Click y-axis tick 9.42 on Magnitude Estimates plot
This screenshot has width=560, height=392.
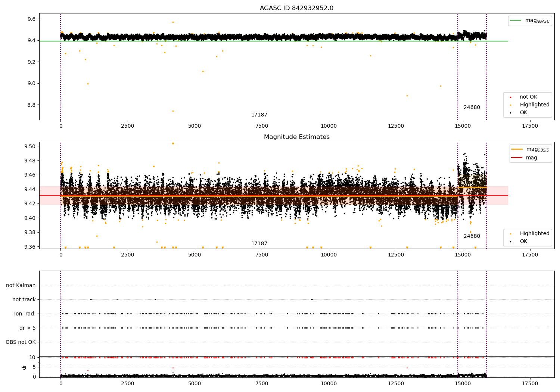(29, 204)
